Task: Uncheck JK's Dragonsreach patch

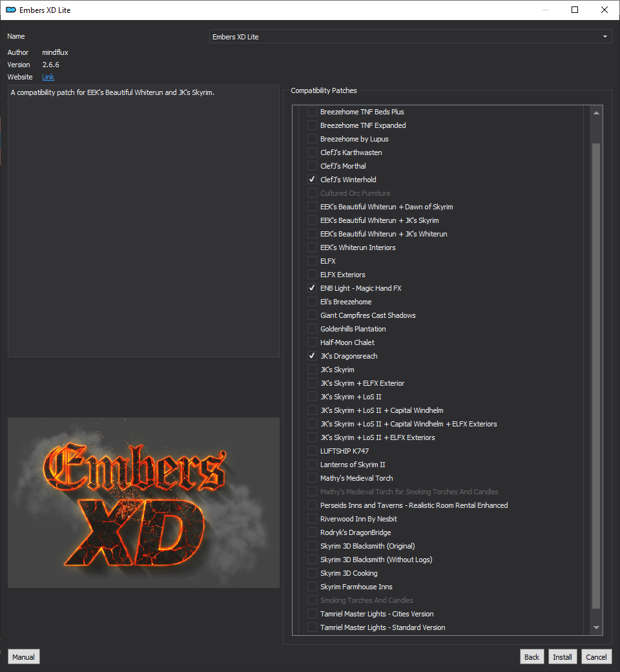Action: click(x=313, y=356)
